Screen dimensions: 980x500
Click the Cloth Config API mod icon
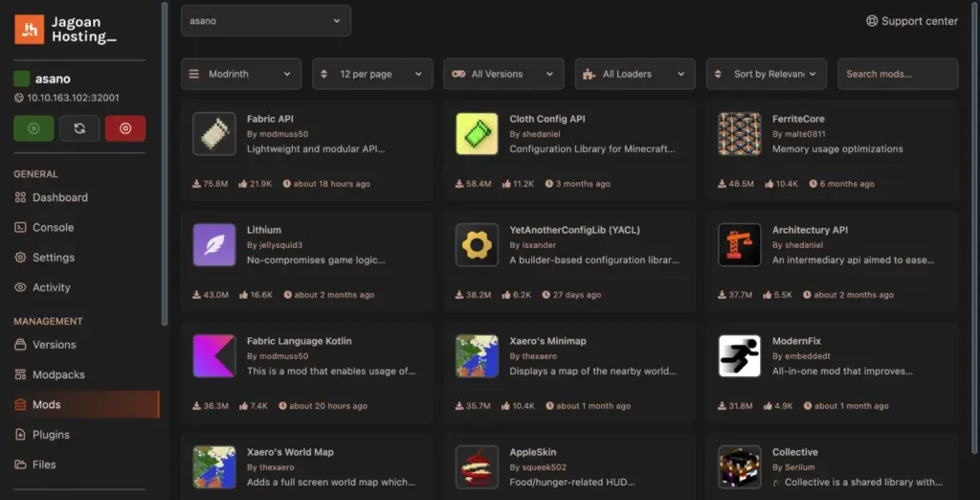[477, 134]
